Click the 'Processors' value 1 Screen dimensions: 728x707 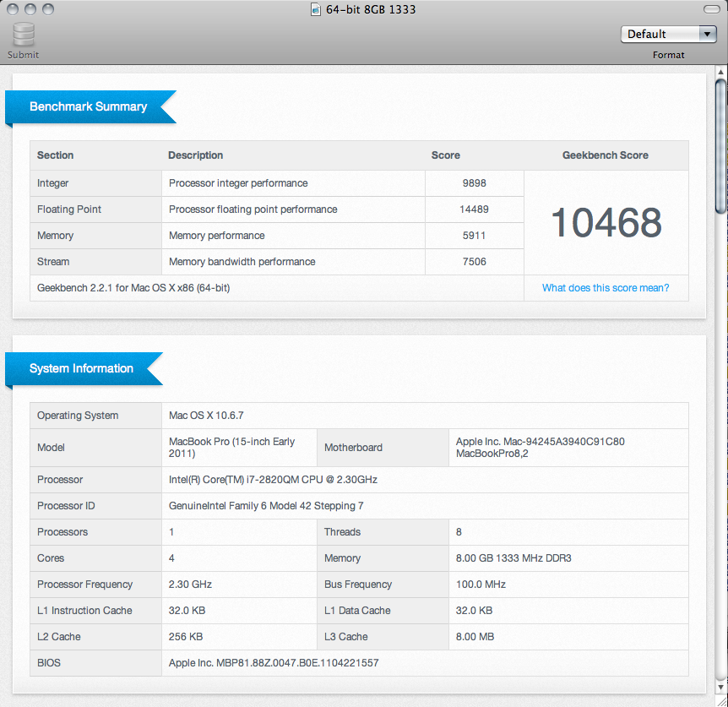(x=171, y=532)
